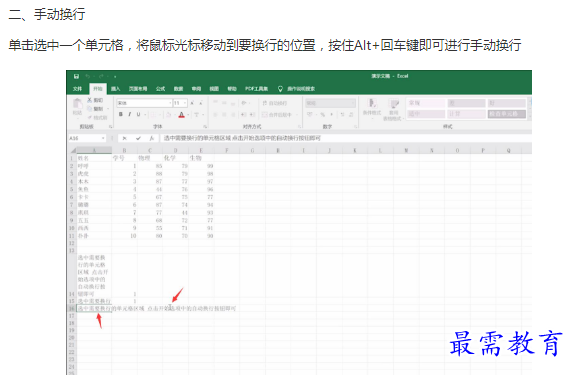The height and width of the screenshot is (375, 571).
Task: Open the PDF工具集 ribbon tab
Action: tap(256, 88)
